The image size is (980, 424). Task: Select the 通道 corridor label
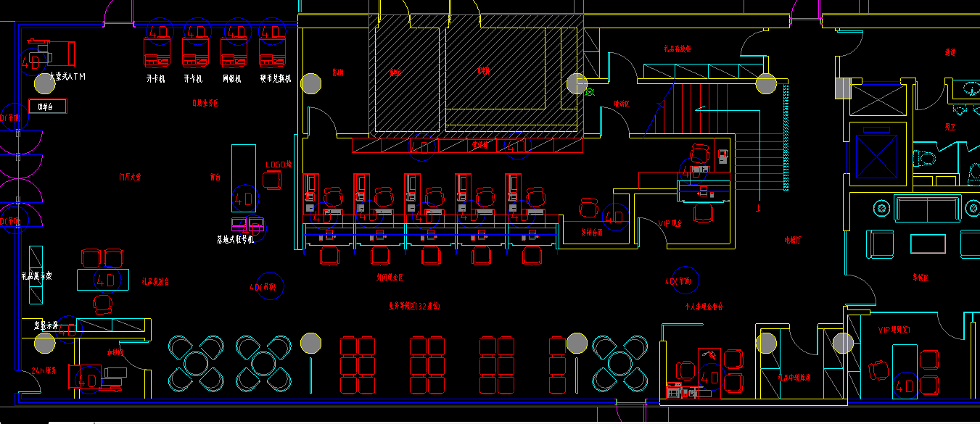950,53
